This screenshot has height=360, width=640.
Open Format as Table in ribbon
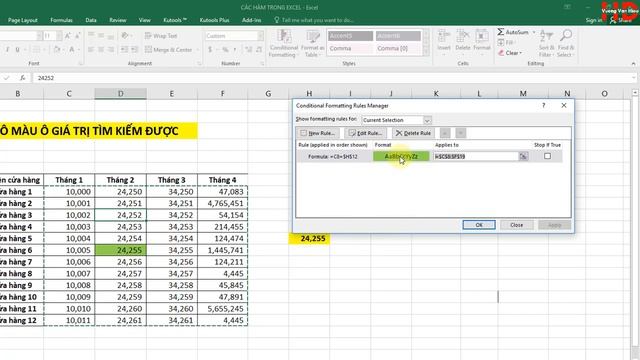tap(313, 43)
